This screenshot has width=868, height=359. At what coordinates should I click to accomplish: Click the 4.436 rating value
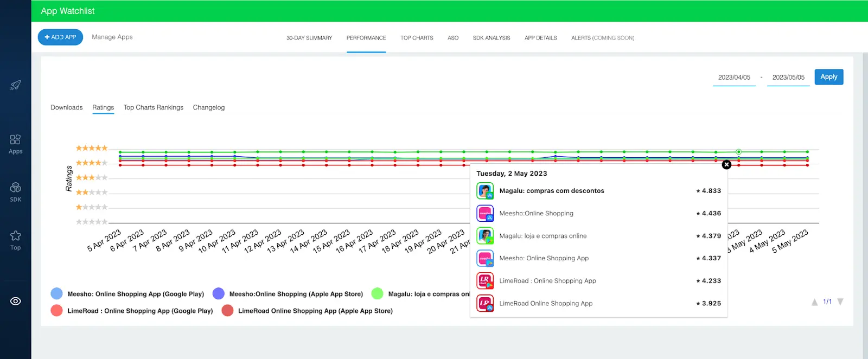(709, 213)
